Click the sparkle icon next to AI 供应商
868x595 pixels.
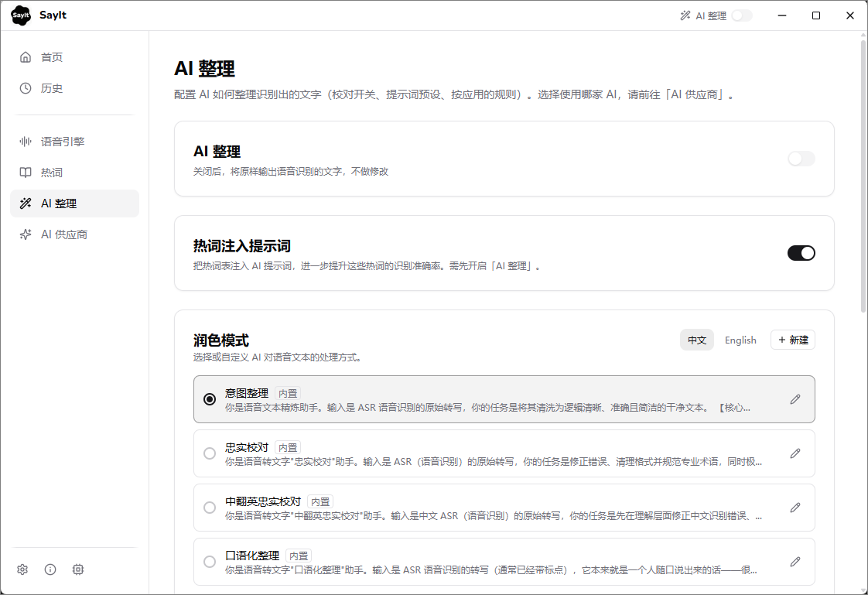tap(26, 234)
